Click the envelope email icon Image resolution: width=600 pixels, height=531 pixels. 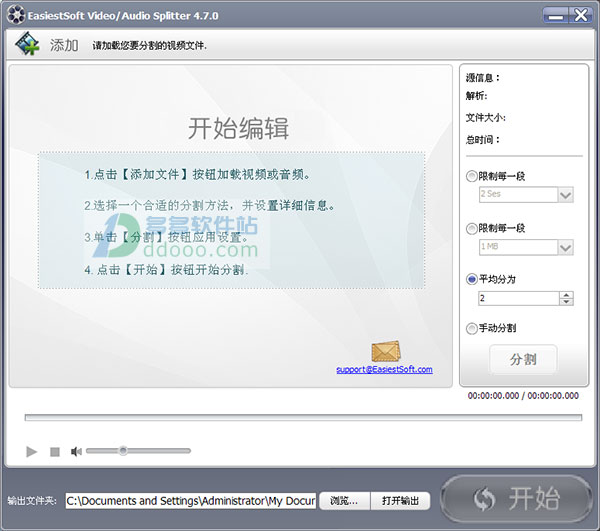[386, 351]
